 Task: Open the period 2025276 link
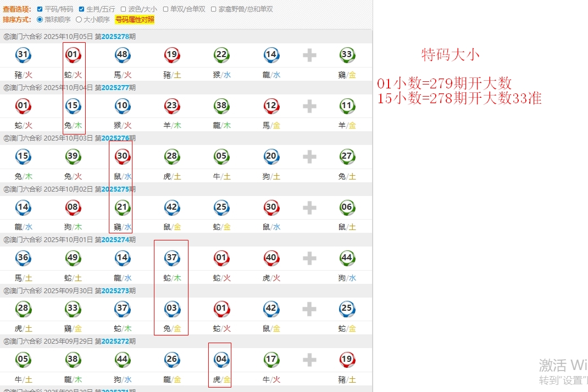115,138
